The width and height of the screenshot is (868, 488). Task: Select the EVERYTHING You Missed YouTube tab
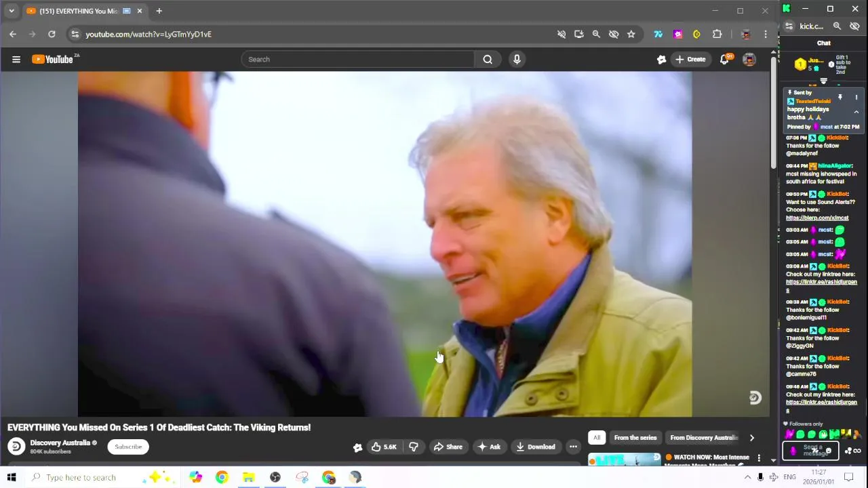click(x=84, y=11)
